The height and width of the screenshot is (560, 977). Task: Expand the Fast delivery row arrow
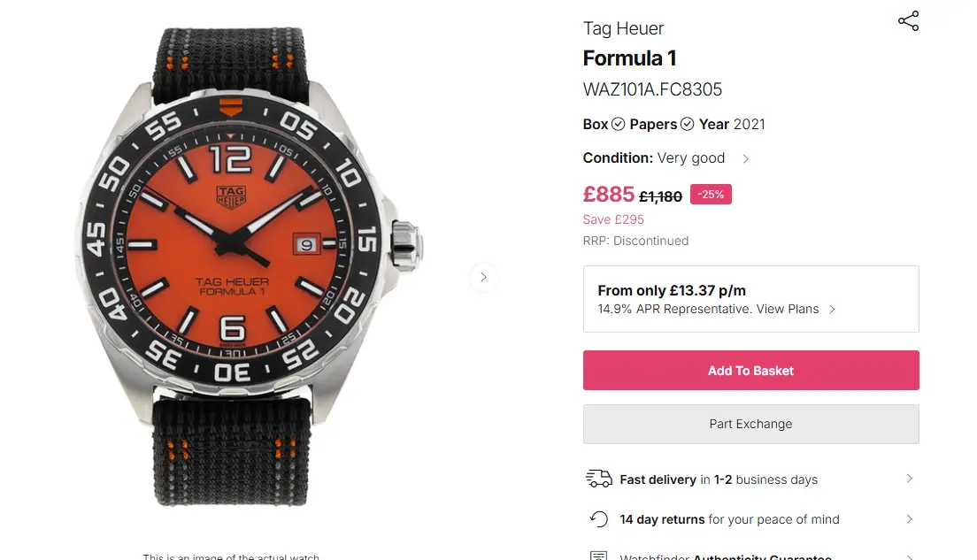909,479
